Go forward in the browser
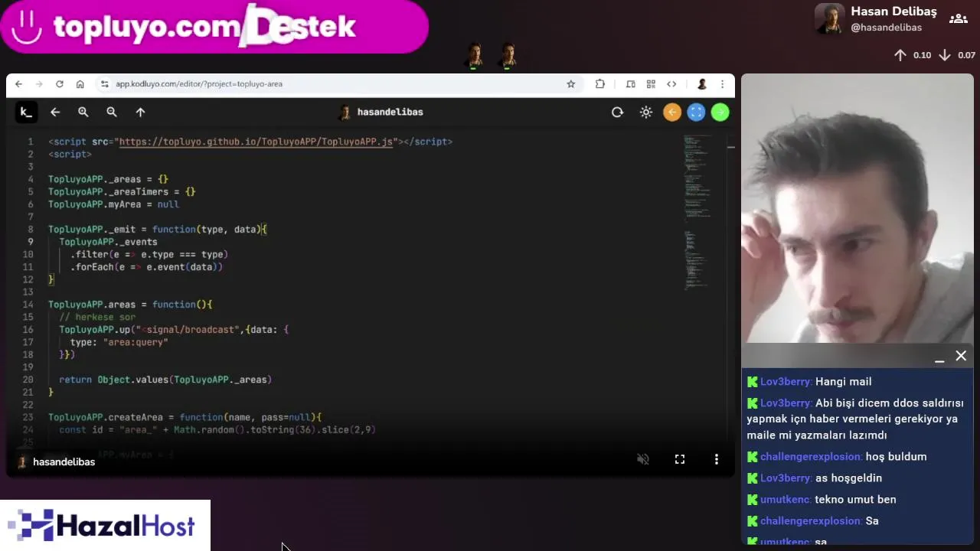Viewport: 980px width, 551px height. [x=38, y=84]
